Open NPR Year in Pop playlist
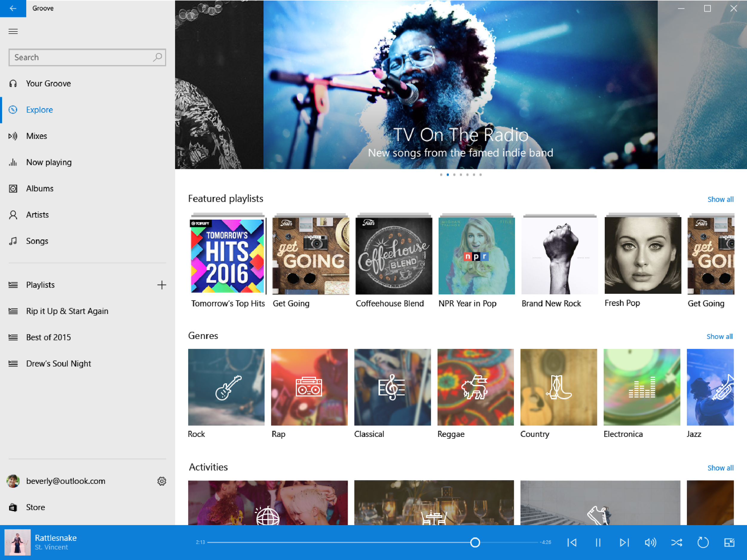 (x=477, y=256)
